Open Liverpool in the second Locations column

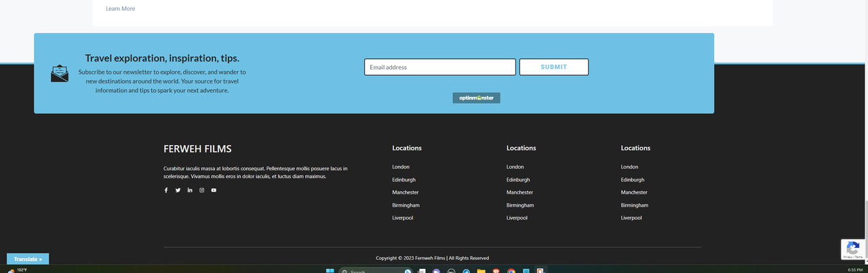coord(517,218)
